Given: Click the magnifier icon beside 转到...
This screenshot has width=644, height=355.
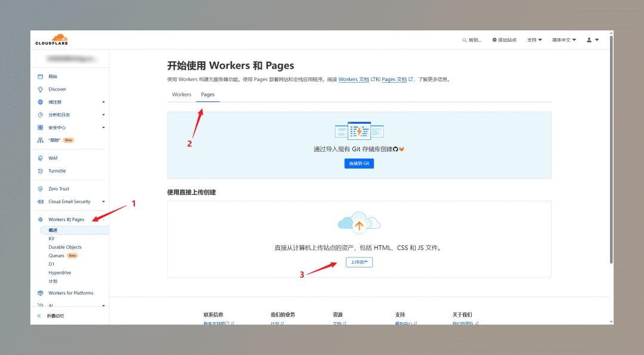Looking at the screenshot, I should click(x=465, y=41).
